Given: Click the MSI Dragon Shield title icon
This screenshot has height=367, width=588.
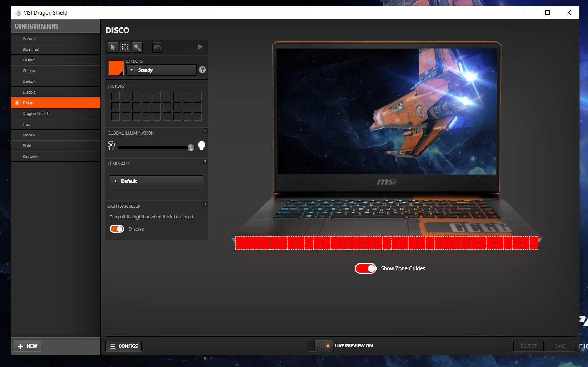Looking at the screenshot, I should pos(18,13).
